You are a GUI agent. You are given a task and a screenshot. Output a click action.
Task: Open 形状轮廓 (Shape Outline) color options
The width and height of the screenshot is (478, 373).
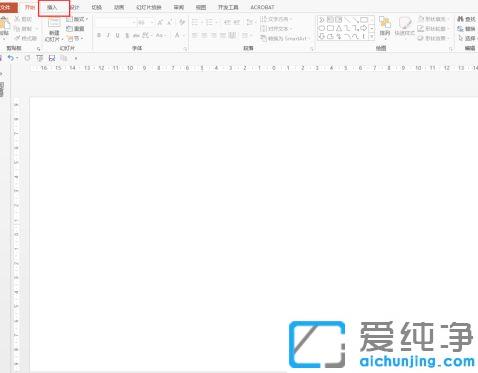click(433, 29)
